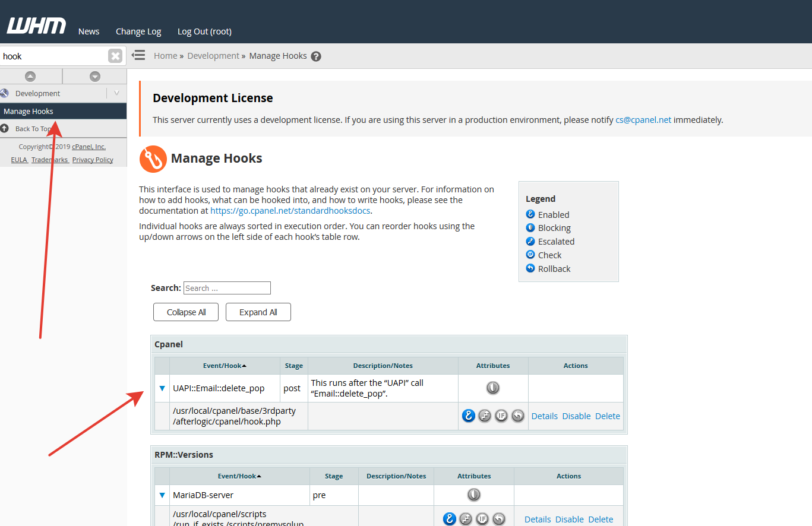The height and width of the screenshot is (526, 812).
Task: Clear the hook search field with the X button
Action: [x=115, y=55]
